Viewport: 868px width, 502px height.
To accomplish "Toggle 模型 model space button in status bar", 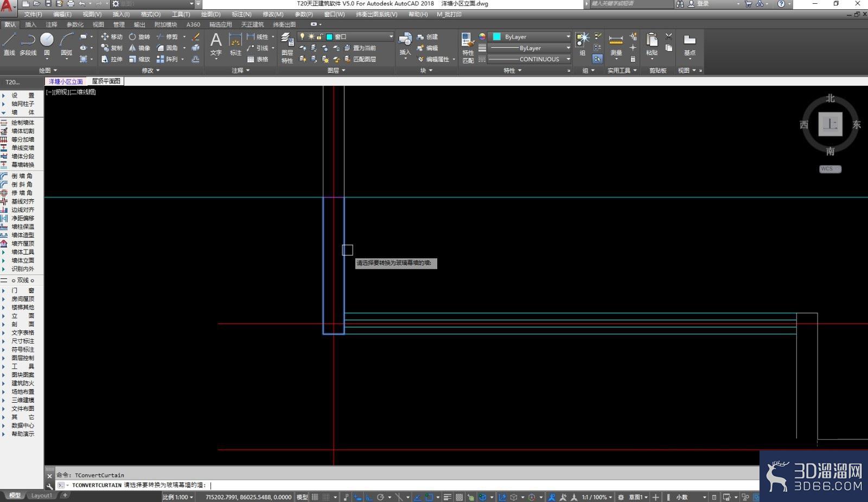I will click(x=302, y=497).
